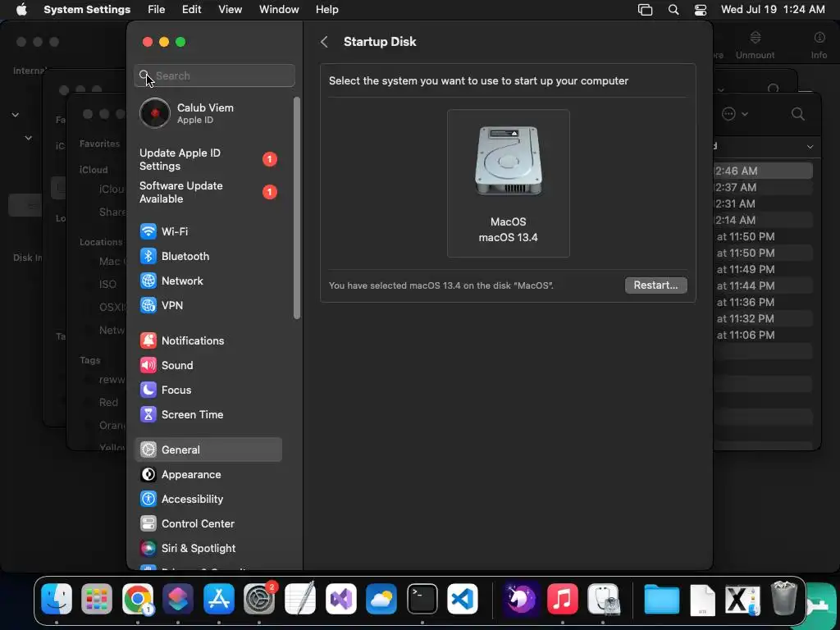Open Disk Utility from the Dock
Viewport: 840px width, 630px height.
click(x=603, y=599)
